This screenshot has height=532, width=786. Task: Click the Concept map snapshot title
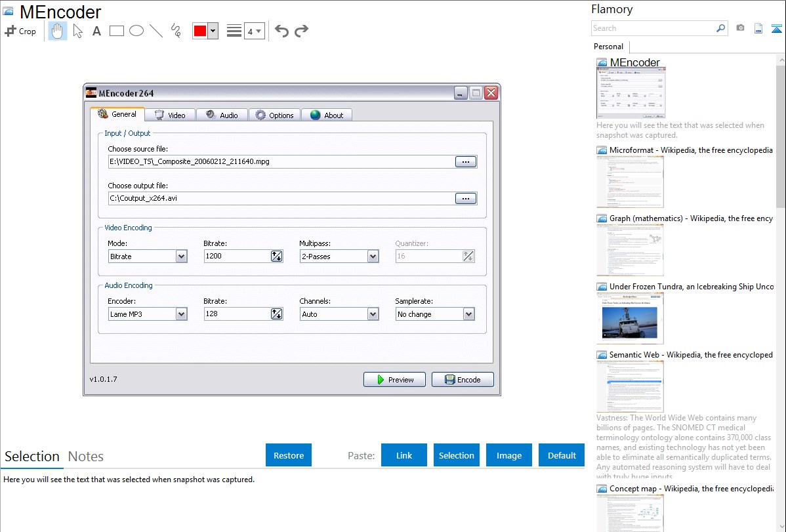coord(692,488)
